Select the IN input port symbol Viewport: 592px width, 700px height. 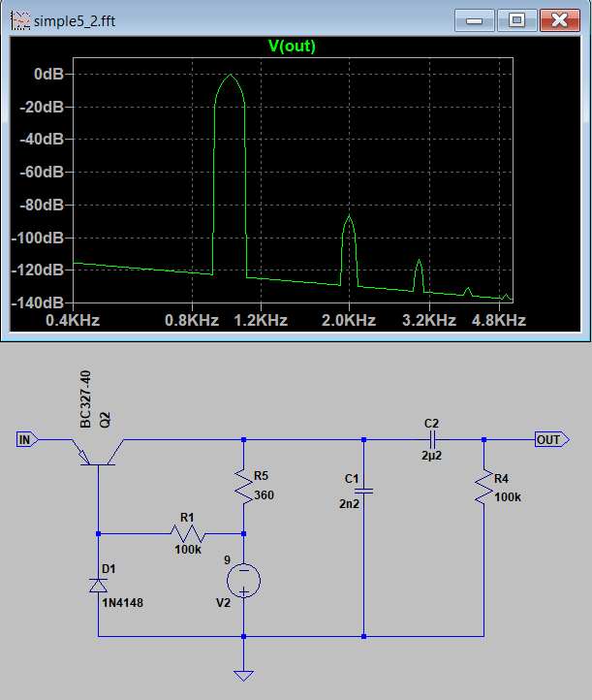[27, 440]
